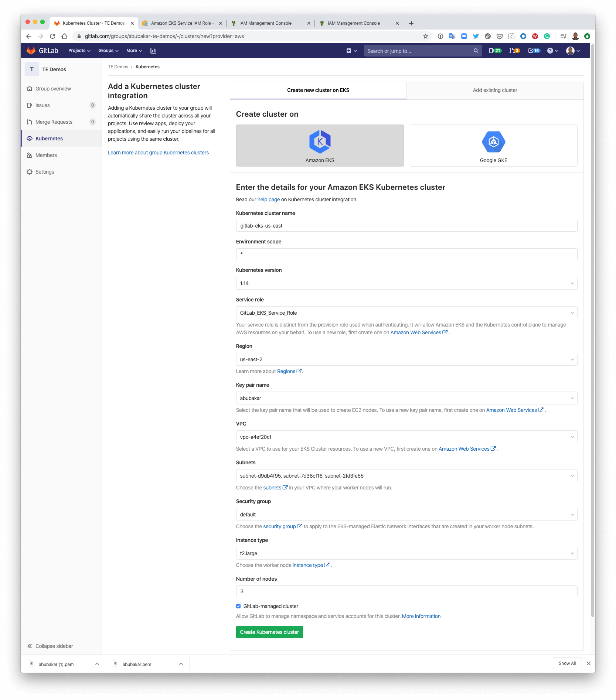Open the Kubernetes section in sidebar
The width and height of the screenshot is (616, 700).
[x=49, y=138]
